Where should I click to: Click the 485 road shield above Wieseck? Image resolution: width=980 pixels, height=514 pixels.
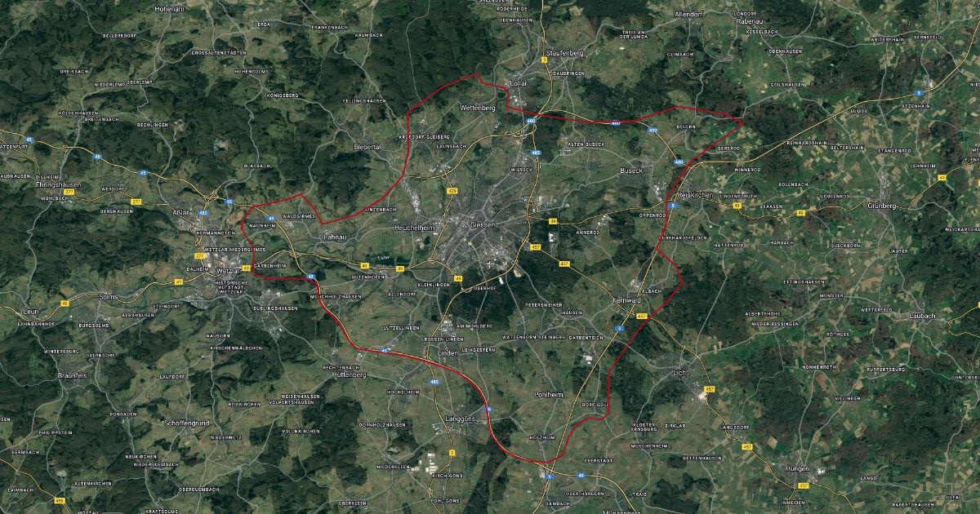(537, 153)
